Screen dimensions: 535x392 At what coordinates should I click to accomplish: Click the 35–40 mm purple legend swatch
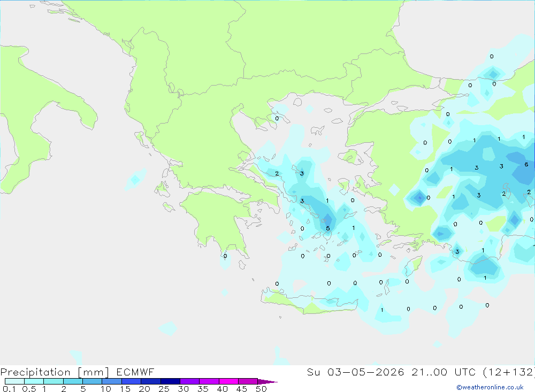click(209, 381)
